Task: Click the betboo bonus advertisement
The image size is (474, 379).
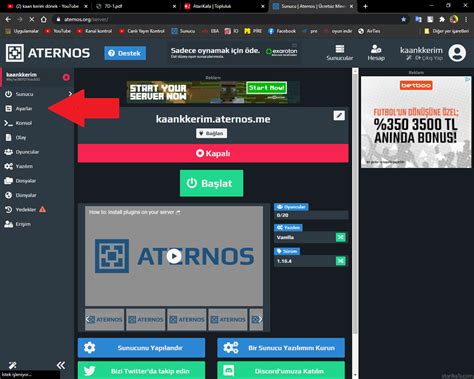Action: [416, 122]
